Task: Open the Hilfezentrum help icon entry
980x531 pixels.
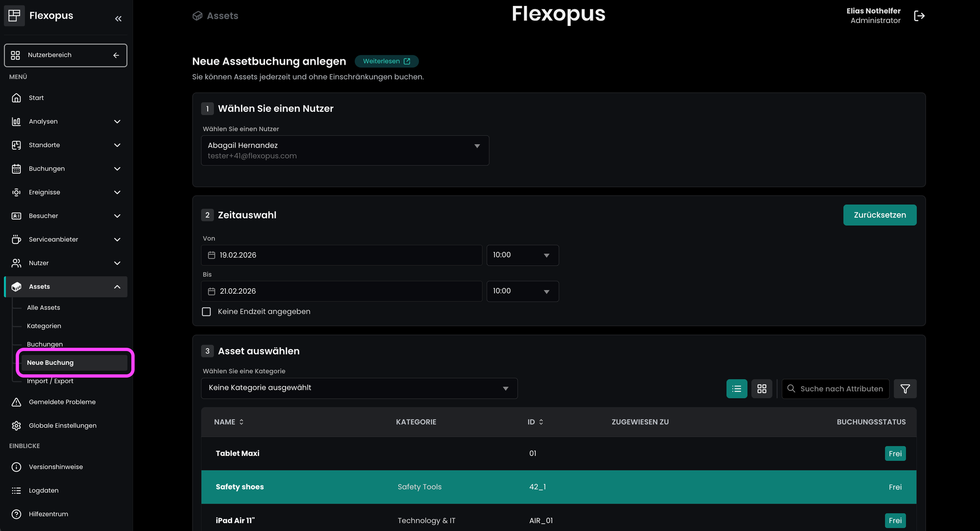Action: point(48,514)
